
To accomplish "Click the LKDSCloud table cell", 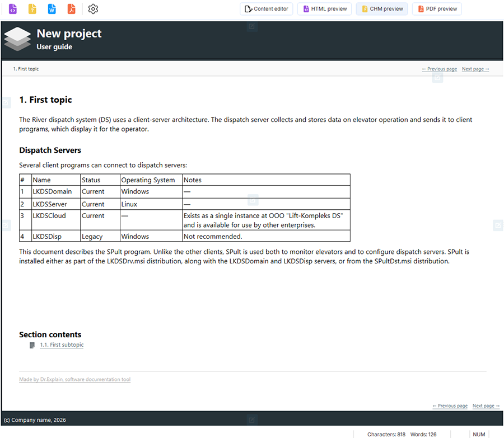I will 56,220.
